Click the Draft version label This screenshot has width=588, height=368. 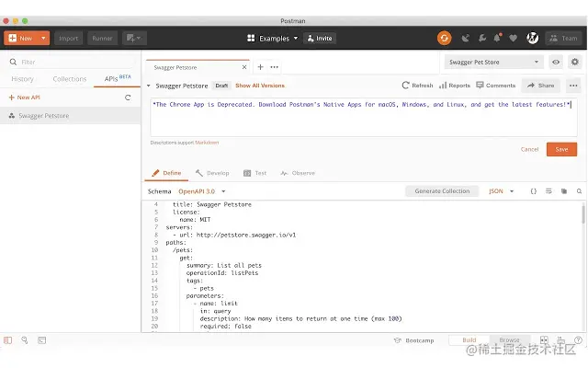(x=221, y=86)
